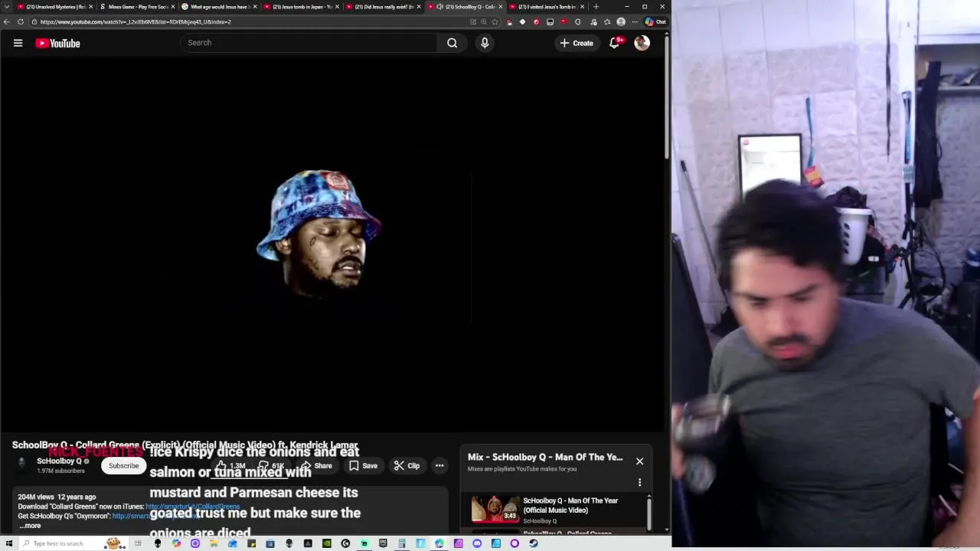Focus the YouTube search box

tap(309, 43)
